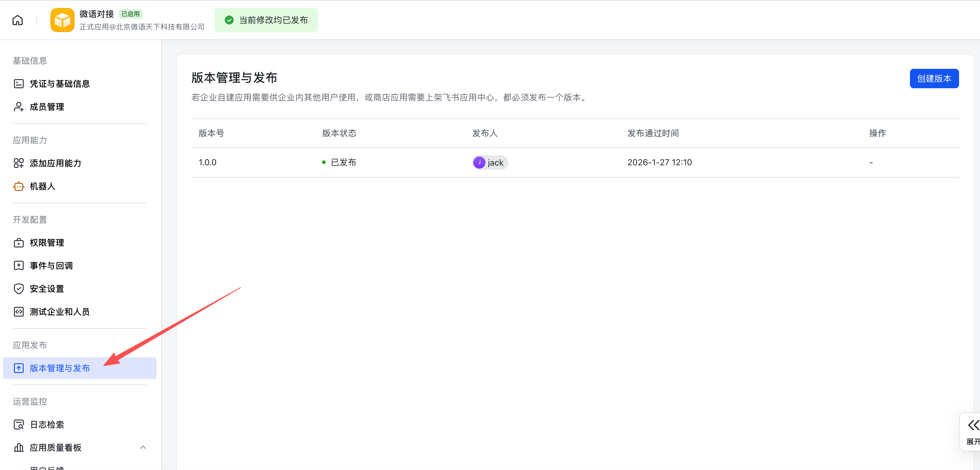
Task: Select the 成员管理 sidebar item
Action: [x=47, y=106]
